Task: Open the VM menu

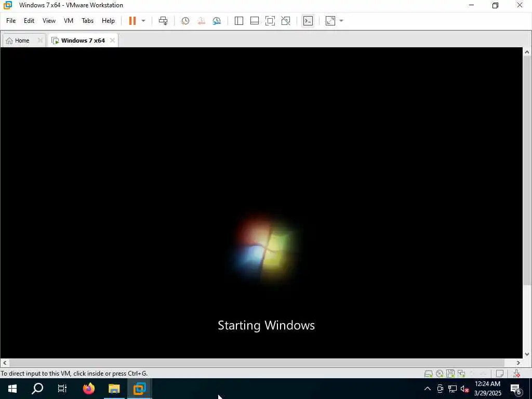Action: click(69, 21)
